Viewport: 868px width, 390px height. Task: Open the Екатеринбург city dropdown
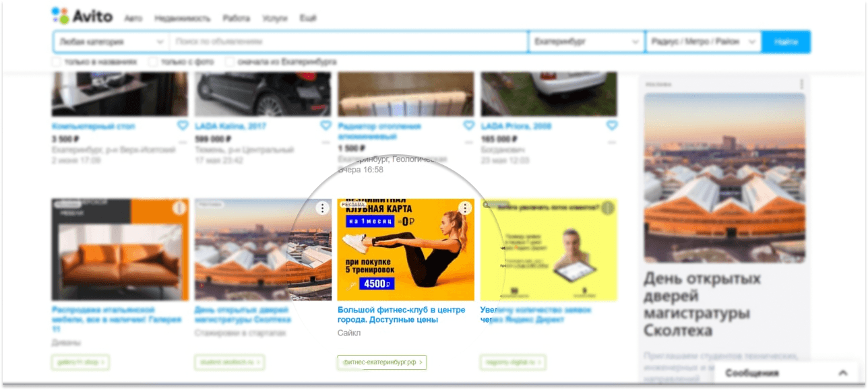point(587,42)
